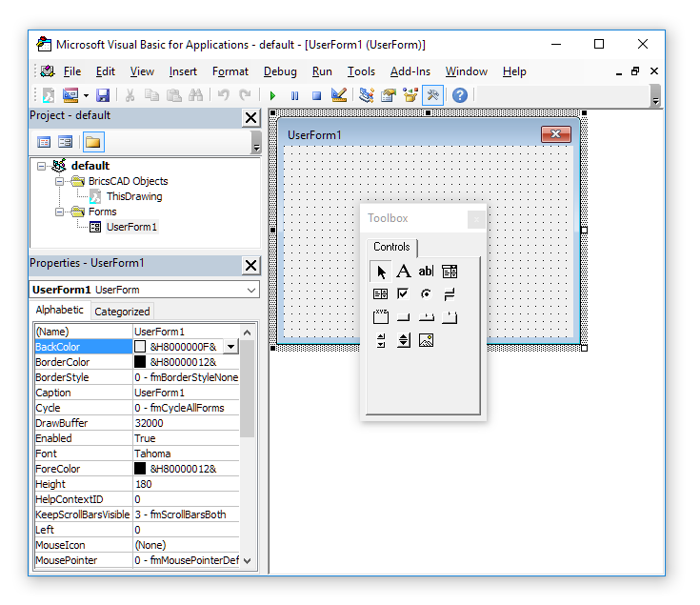Select the Image control in Toolbox
The width and height of the screenshot is (700, 605).
point(427,340)
